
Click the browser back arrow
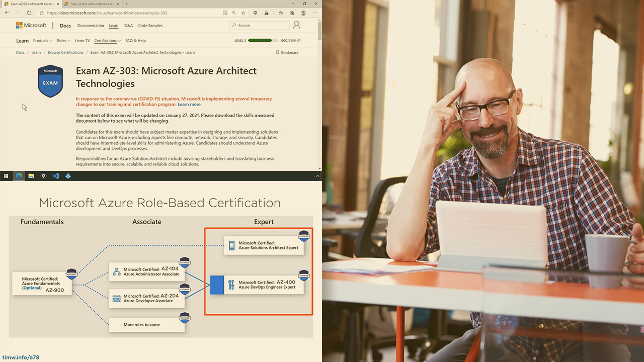7,13
